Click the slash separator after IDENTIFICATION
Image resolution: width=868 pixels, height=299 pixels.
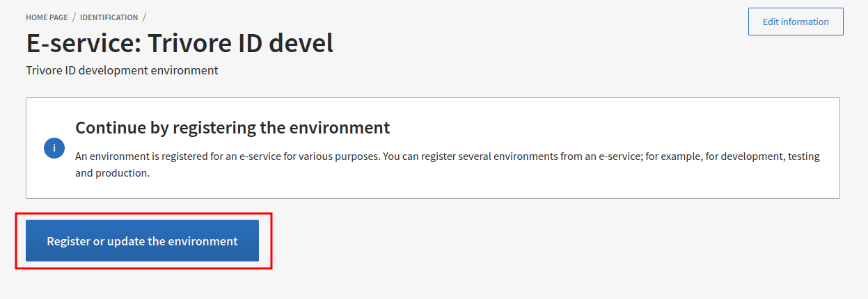144,17
